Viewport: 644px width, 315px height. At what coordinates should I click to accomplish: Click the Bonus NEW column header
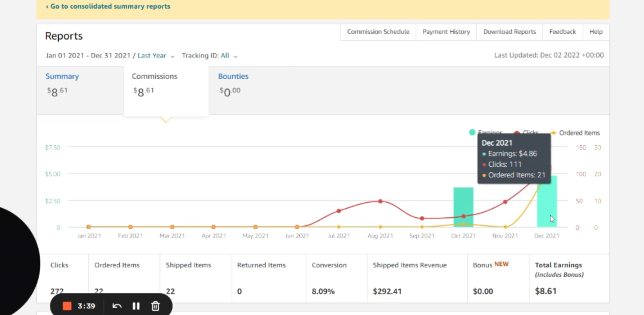(491, 265)
